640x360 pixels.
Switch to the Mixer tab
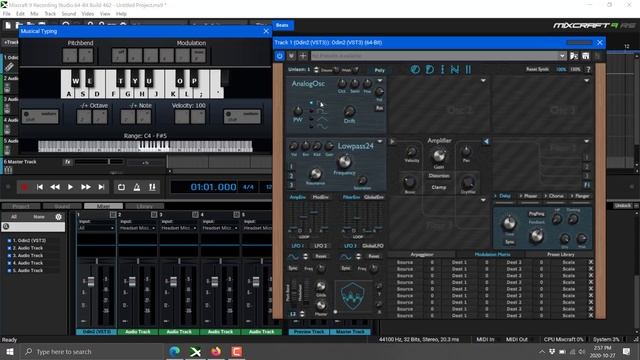104,206
